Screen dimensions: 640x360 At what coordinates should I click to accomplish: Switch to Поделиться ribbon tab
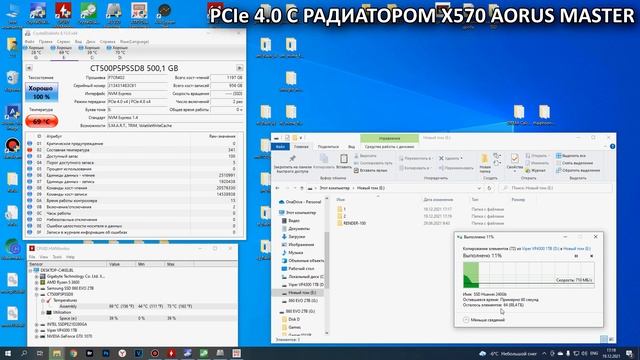[328, 147]
